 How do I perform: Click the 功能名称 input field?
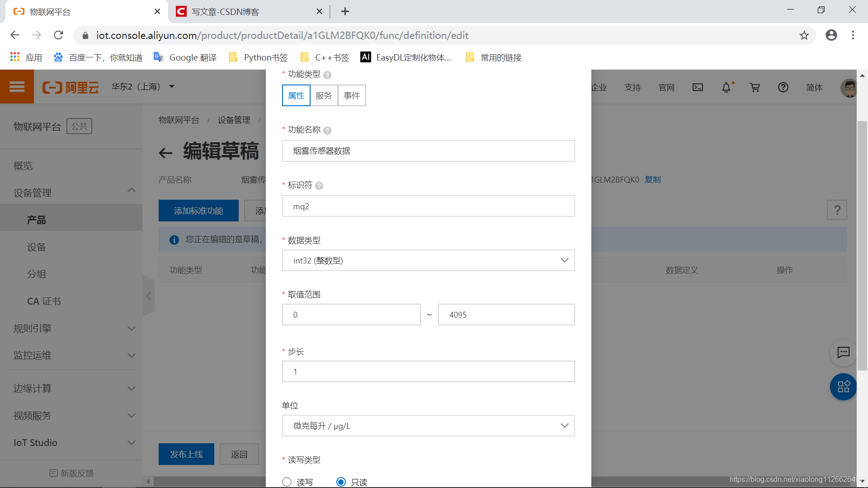428,151
